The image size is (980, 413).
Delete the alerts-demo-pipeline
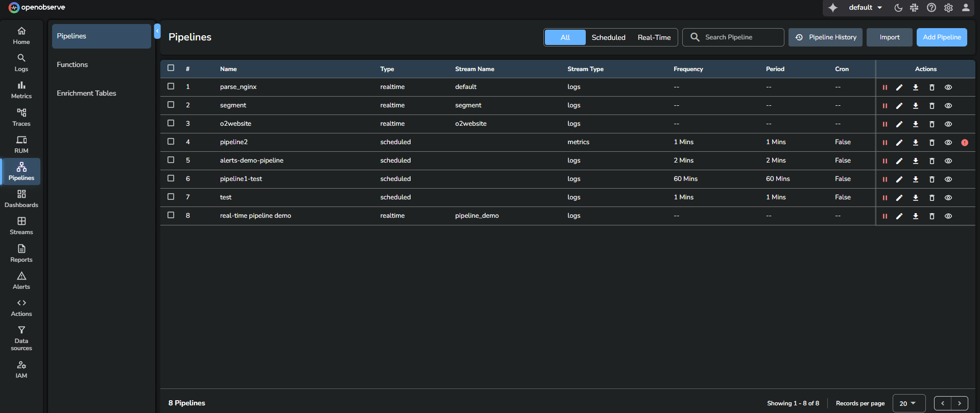point(932,161)
